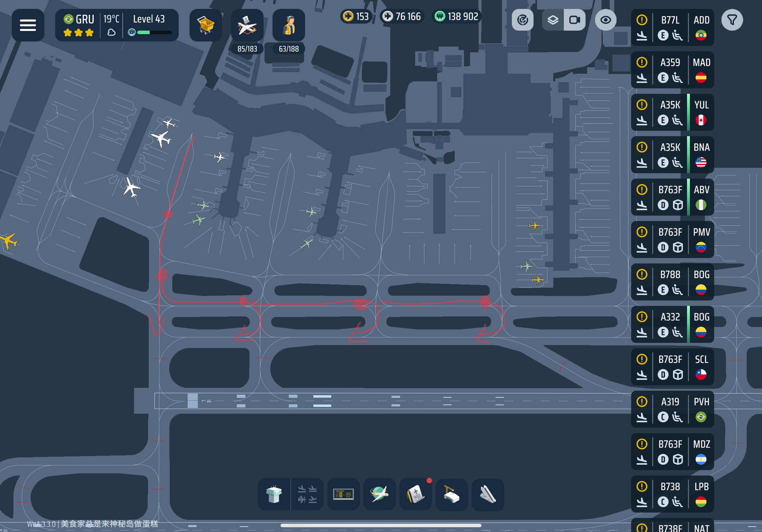Open the flight list filter funnel
Viewport: 762px width, 532px height.
pyautogui.click(x=732, y=20)
